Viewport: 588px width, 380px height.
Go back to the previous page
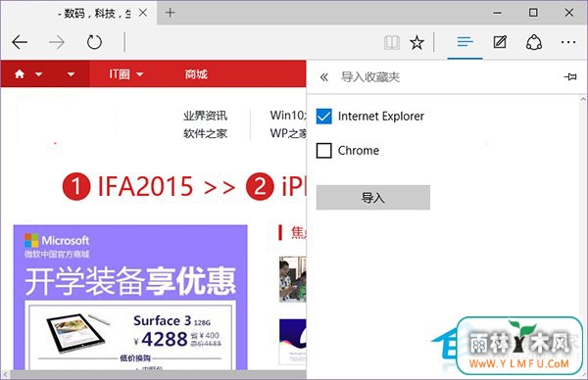[x=20, y=42]
